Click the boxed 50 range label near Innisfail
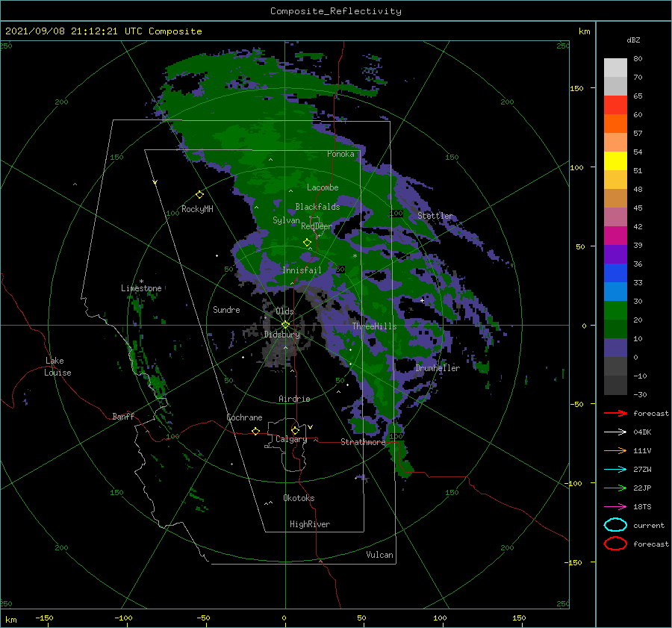 [340, 270]
